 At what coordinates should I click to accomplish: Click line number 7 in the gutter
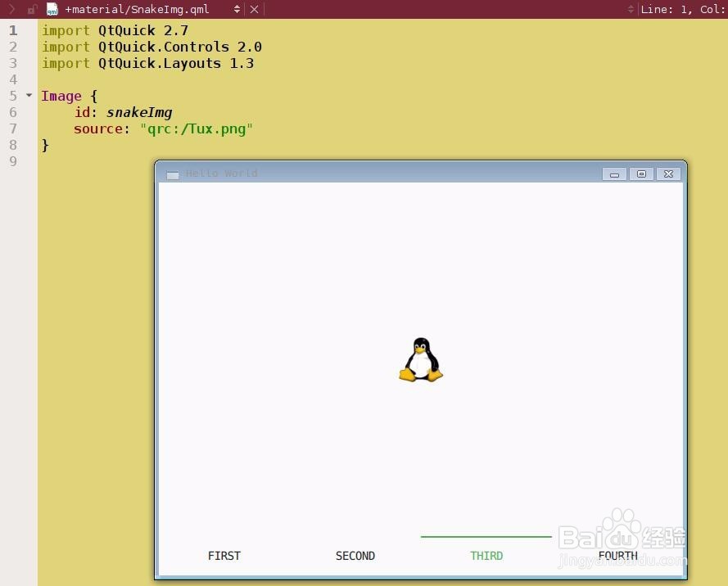click(x=13, y=128)
